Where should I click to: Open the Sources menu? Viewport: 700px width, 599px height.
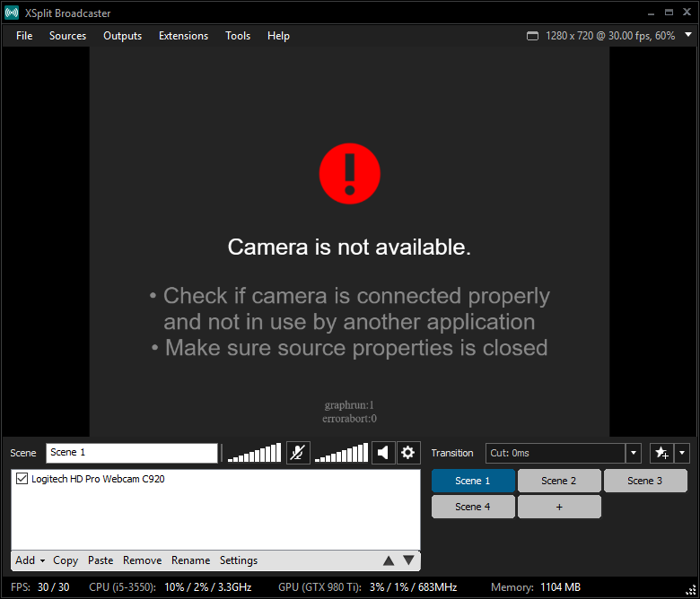(67, 36)
